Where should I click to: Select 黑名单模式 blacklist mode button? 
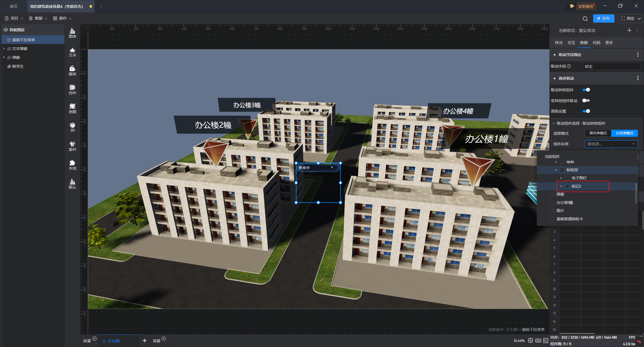click(598, 133)
